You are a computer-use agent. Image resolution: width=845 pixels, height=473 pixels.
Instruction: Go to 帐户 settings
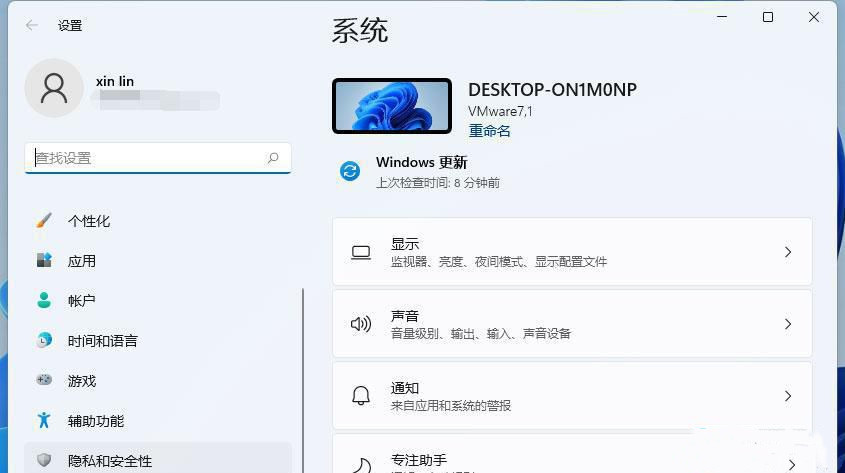click(x=158, y=301)
